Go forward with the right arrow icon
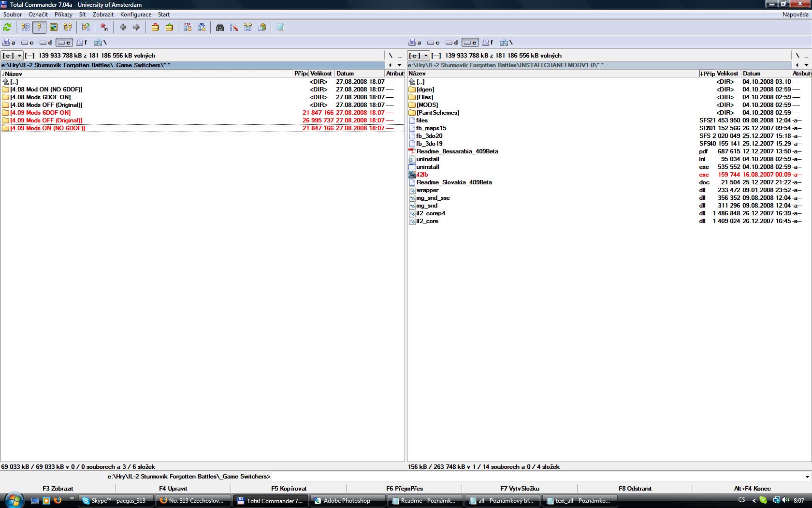 (137, 28)
